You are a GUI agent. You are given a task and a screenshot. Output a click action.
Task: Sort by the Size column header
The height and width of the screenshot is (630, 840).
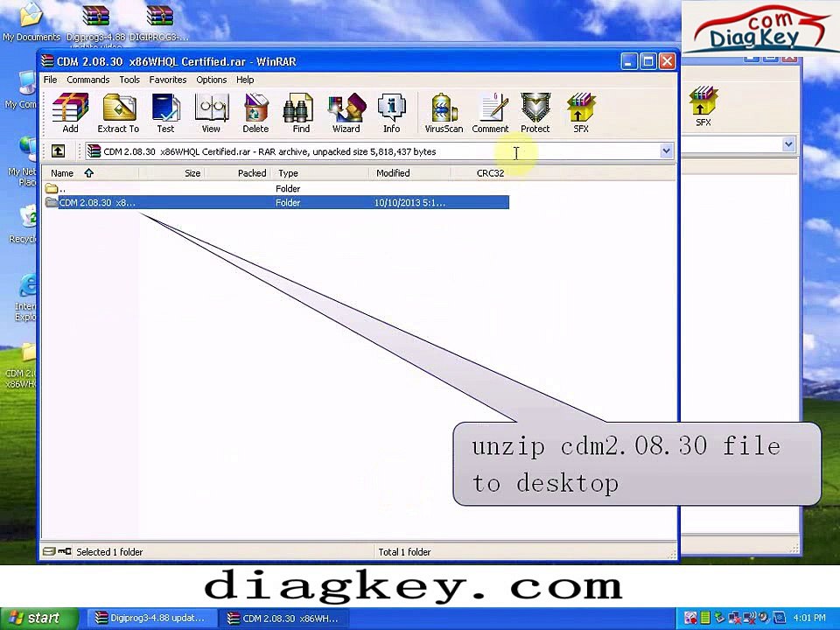pyautogui.click(x=172, y=173)
